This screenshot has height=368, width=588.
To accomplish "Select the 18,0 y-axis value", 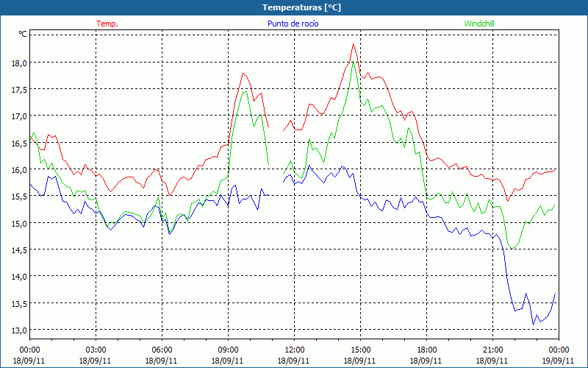I will pos(20,63).
